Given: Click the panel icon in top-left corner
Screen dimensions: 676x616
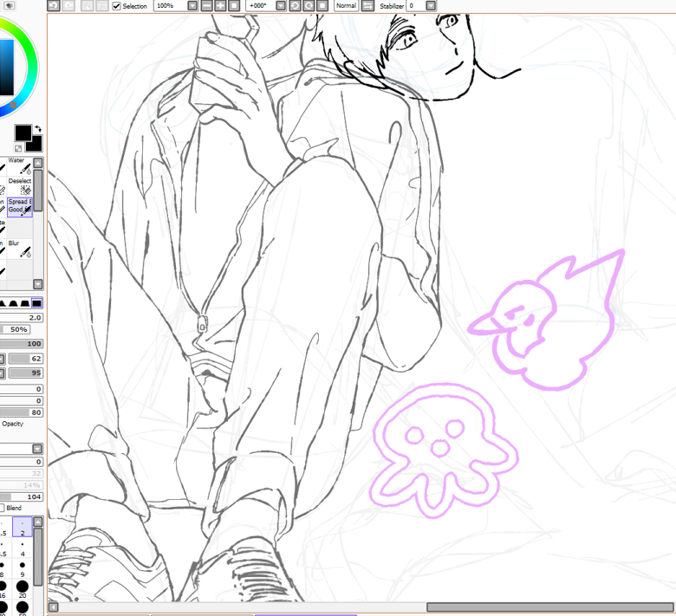Looking at the screenshot, I should [9, 5].
